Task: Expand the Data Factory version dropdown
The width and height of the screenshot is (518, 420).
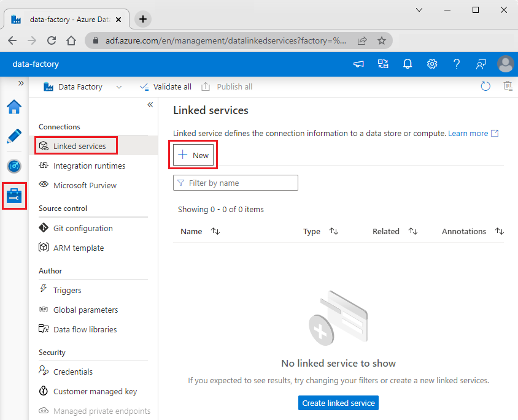Action: click(119, 86)
